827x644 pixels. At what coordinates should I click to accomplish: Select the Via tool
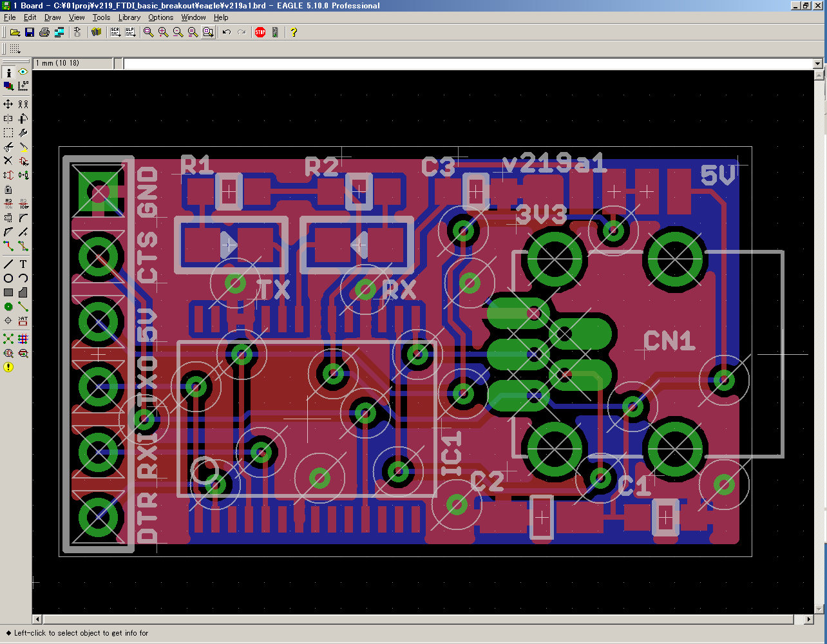click(x=8, y=307)
